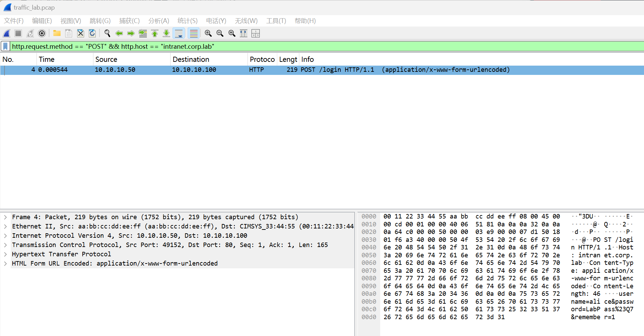Stop the running capture
644x336 pixels.
point(18,33)
